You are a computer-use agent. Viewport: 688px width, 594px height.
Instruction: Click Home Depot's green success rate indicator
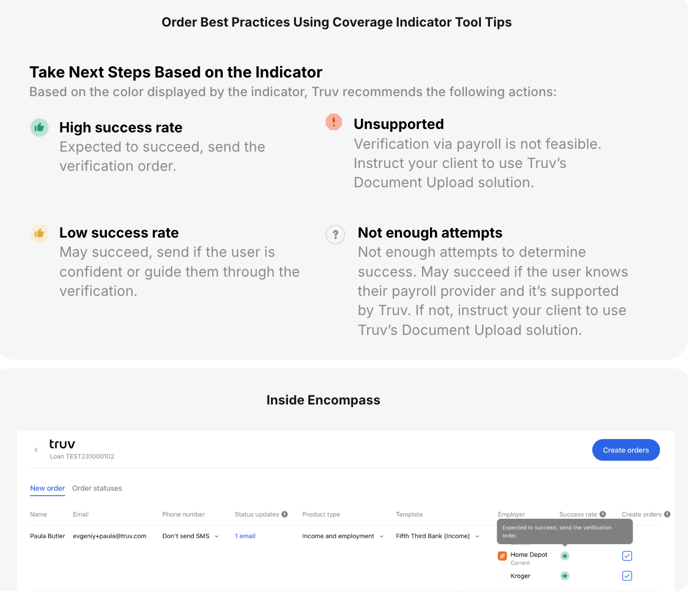click(x=565, y=556)
